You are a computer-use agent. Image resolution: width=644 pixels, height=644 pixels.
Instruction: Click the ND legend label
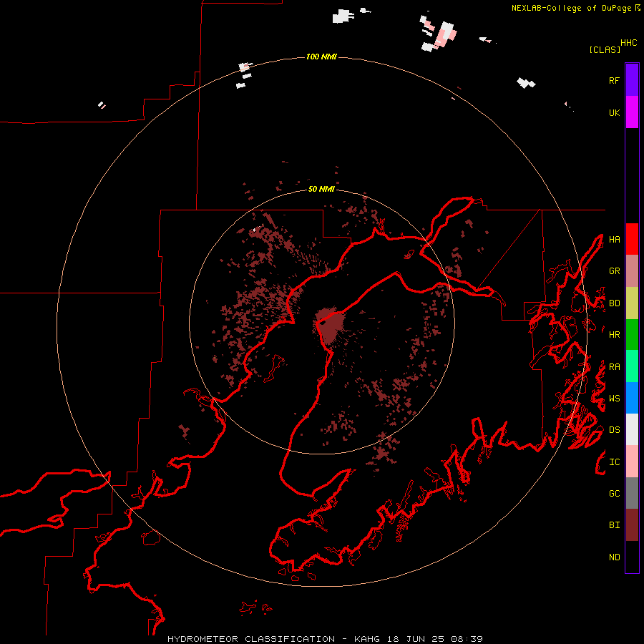click(614, 557)
